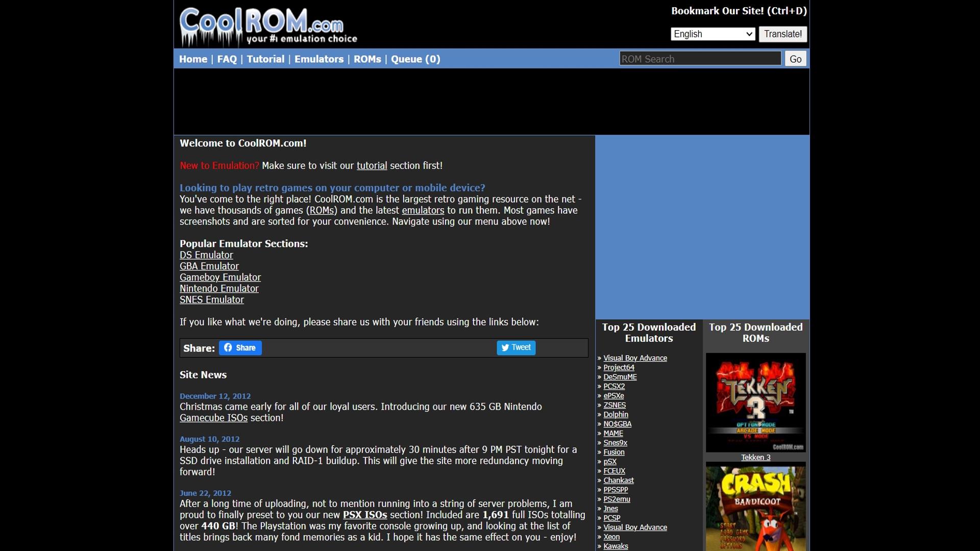Image resolution: width=980 pixels, height=551 pixels.
Task: Click the Facebook Share button
Action: 240,348
